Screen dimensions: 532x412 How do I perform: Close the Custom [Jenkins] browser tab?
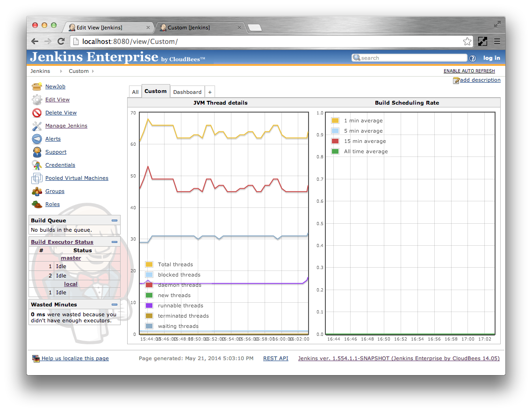coord(239,28)
